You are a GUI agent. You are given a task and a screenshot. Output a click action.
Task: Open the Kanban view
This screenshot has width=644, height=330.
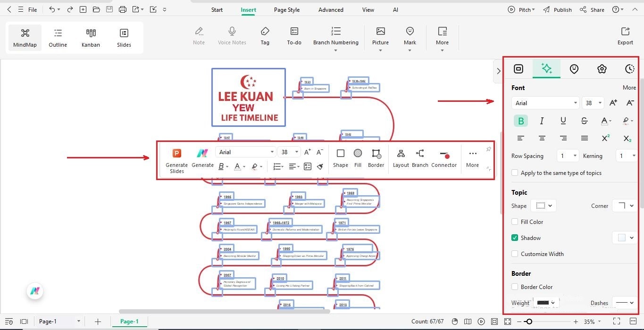91,37
